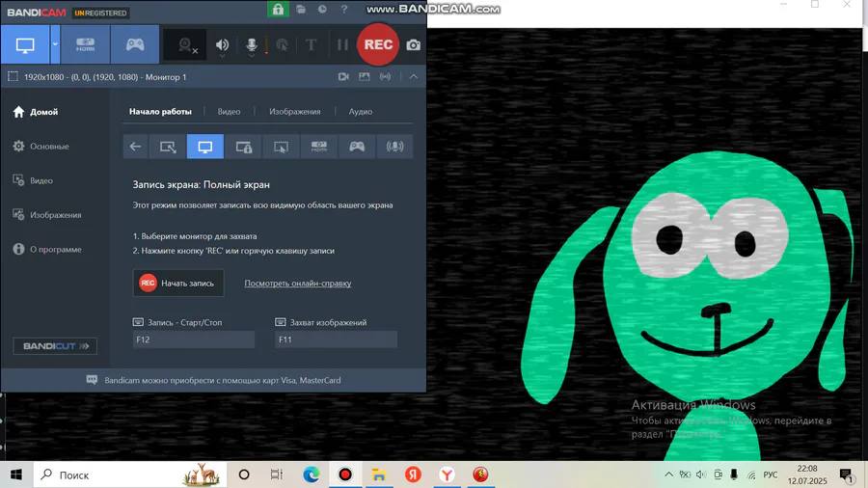Select around-mouse recording mode
The height and width of the screenshot is (488, 868).
pos(282,147)
